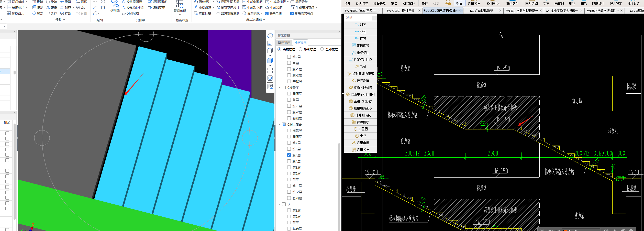Open the 设置拱梁 dropdown arrow
The height and width of the screenshot is (231, 644).
click(x=262, y=13)
